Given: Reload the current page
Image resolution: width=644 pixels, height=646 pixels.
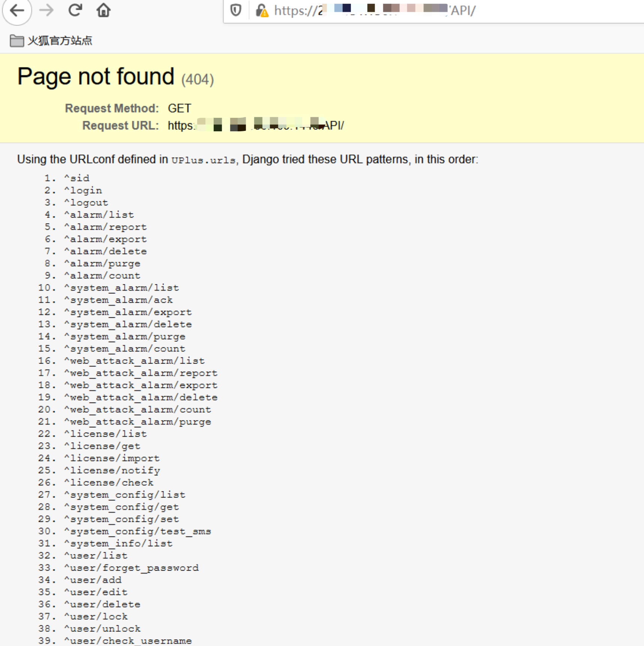Looking at the screenshot, I should tap(75, 11).
